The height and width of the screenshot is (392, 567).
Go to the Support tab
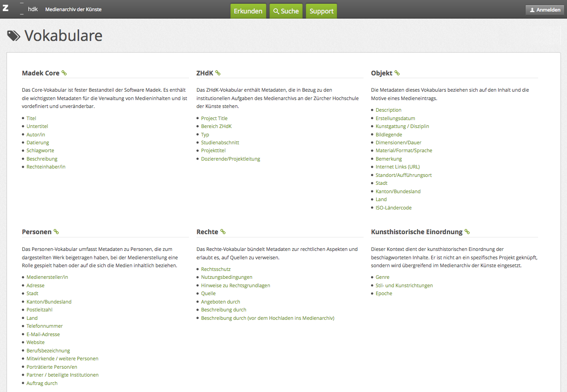[321, 11]
